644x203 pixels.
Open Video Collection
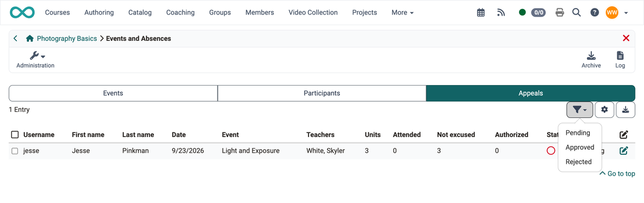pyautogui.click(x=313, y=13)
